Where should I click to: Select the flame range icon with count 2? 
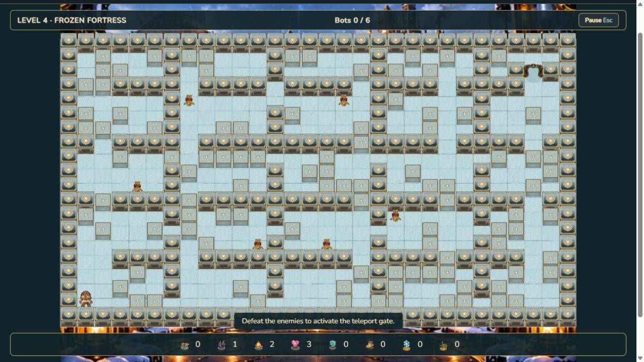coord(259,345)
